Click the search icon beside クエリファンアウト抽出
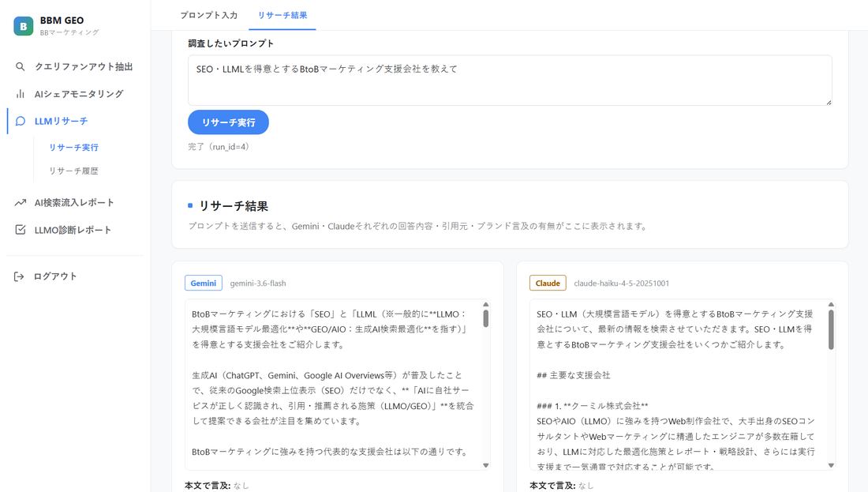This screenshot has height=492, width=868. pyautogui.click(x=20, y=66)
